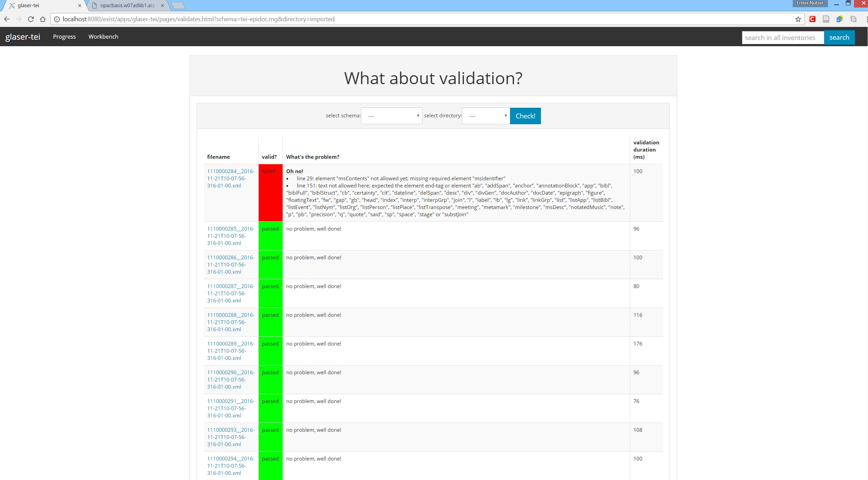Open the red C extension icon

[812, 19]
